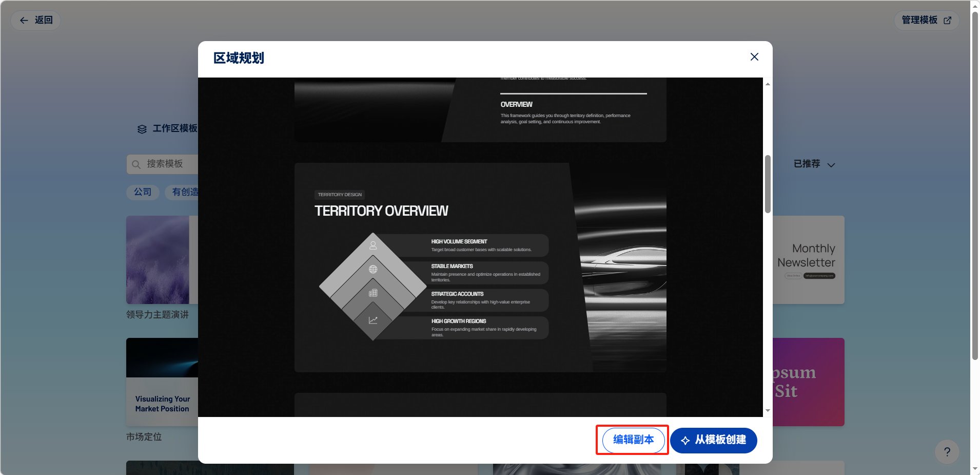
Task: Click the Territory Overview slide preview
Action: click(480, 268)
